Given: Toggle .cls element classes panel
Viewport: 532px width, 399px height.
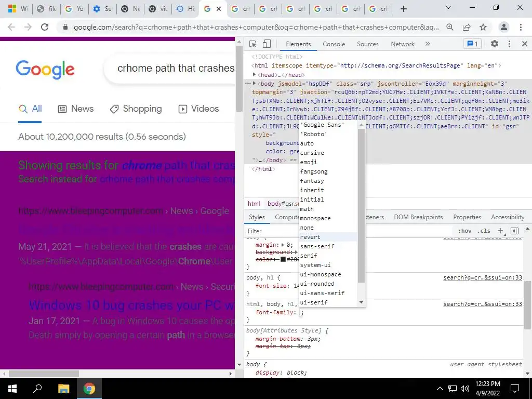Looking at the screenshot, I should (x=484, y=231).
